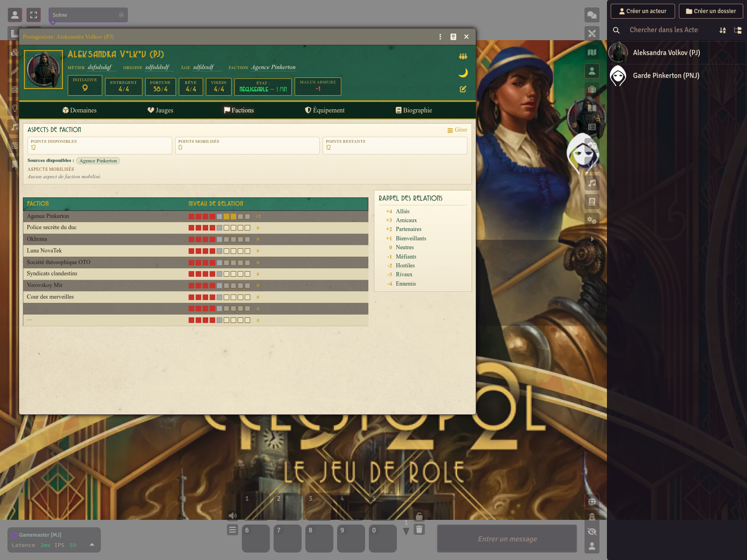
Task: Open the Chat messages sidebar tab
Action: pos(592,15)
